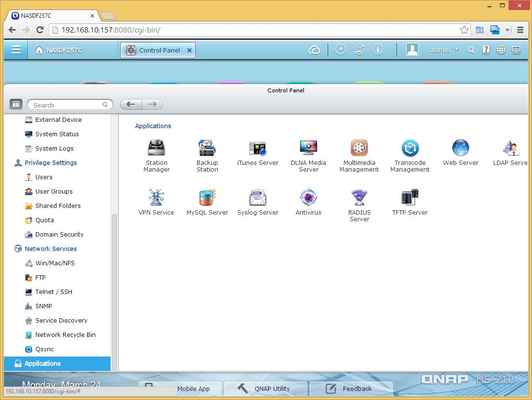Open the Chrome menu button
The width and height of the screenshot is (532, 400).
pos(520,30)
